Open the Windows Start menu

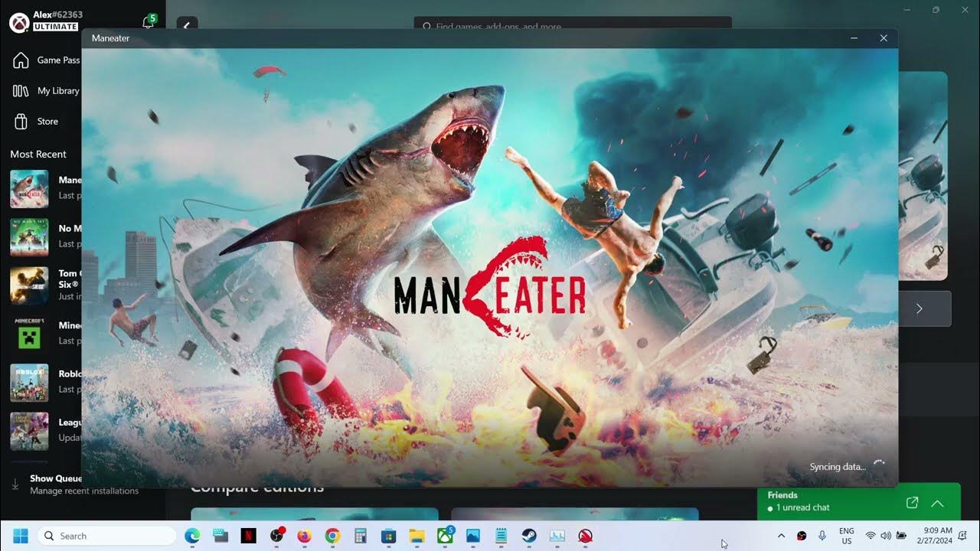[x=20, y=536]
